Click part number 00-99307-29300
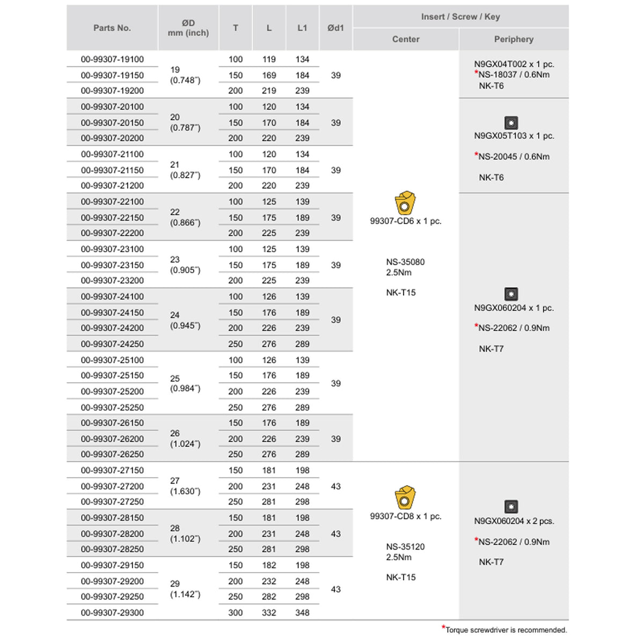This screenshot has height=644, width=644. click(x=112, y=613)
